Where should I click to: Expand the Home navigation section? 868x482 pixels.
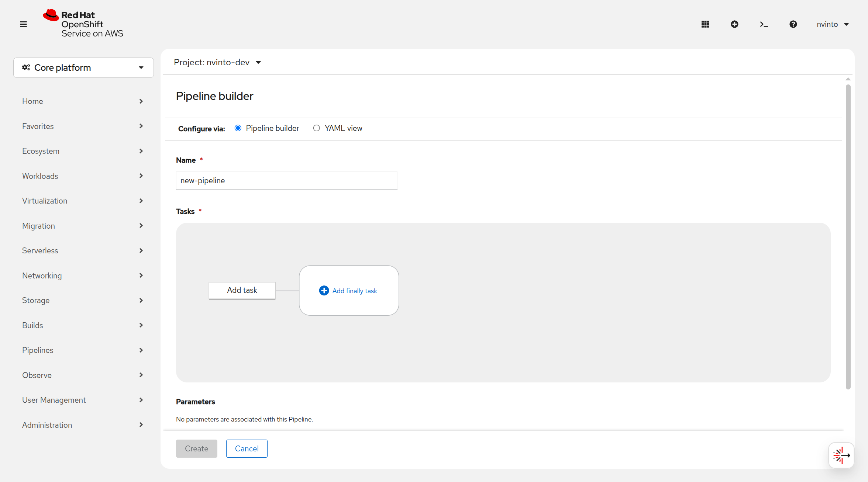point(83,101)
